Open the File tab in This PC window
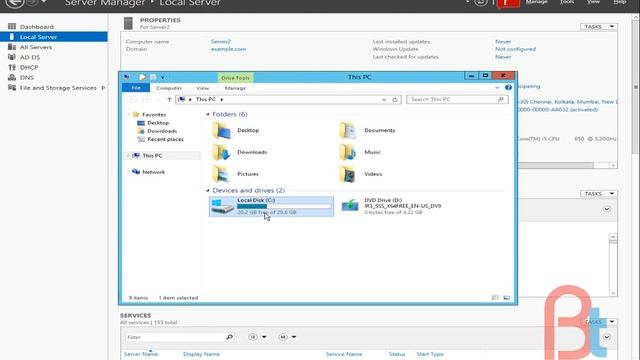Image resolution: width=640 pixels, height=360 pixels. [x=136, y=88]
